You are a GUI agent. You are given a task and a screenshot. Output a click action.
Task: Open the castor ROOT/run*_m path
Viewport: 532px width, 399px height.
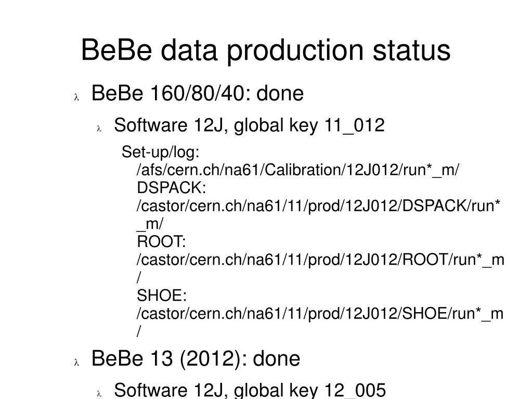pos(320,260)
